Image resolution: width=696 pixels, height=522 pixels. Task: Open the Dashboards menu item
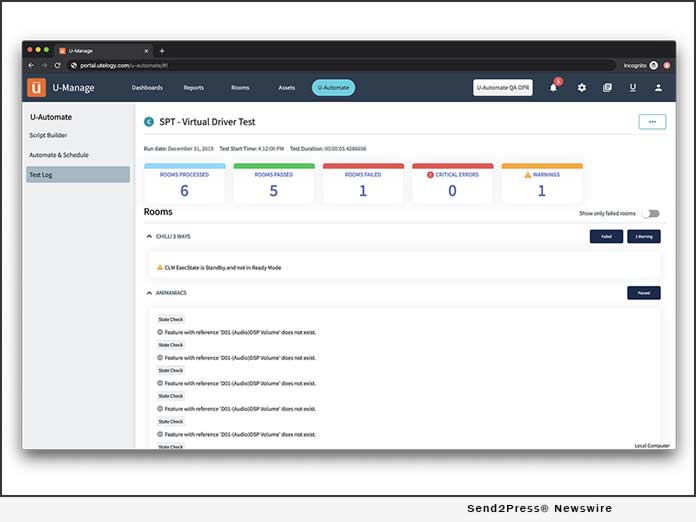[147, 88]
